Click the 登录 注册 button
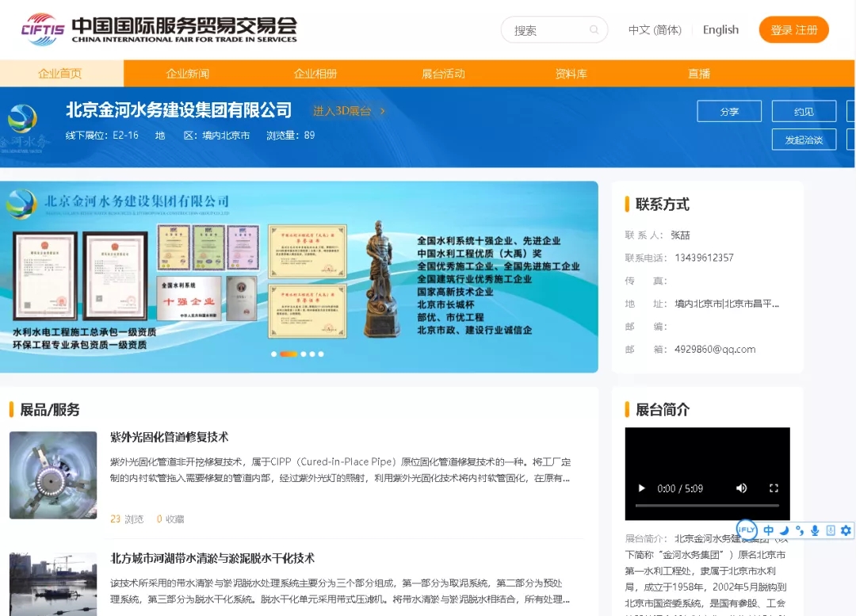The height and width of the screenshot is (616, 856). click(793, 30)
